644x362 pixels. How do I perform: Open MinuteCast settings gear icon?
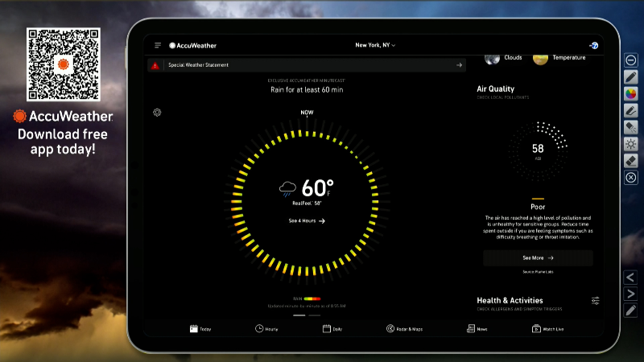157,112
